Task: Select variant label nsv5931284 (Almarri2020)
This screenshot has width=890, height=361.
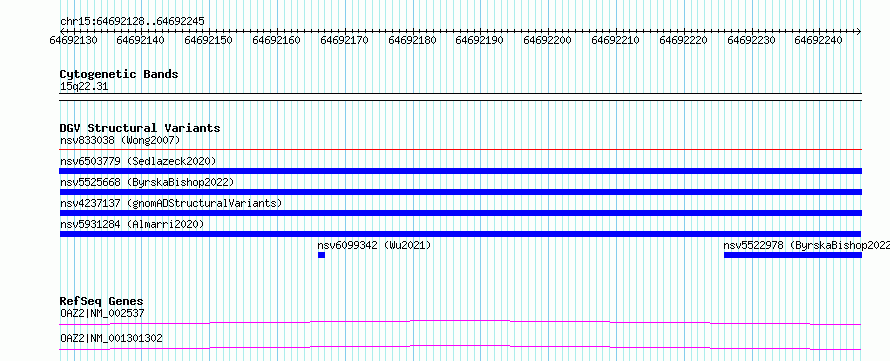Action: click(x=132, y=224)
